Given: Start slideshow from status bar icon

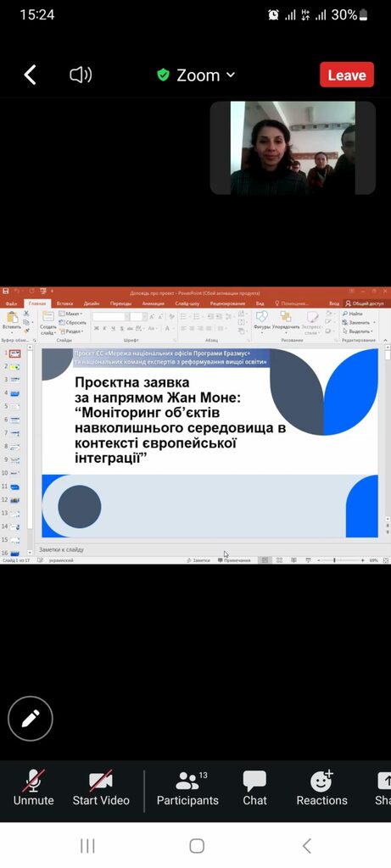Looking at the screenshot, I should (x=307, y=560).
